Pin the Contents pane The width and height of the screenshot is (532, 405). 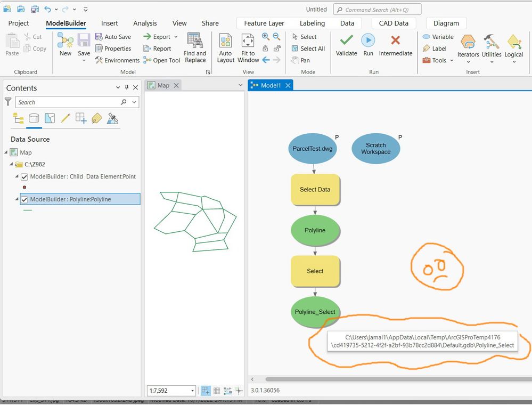pyautogui.click(x=127, y=87)
